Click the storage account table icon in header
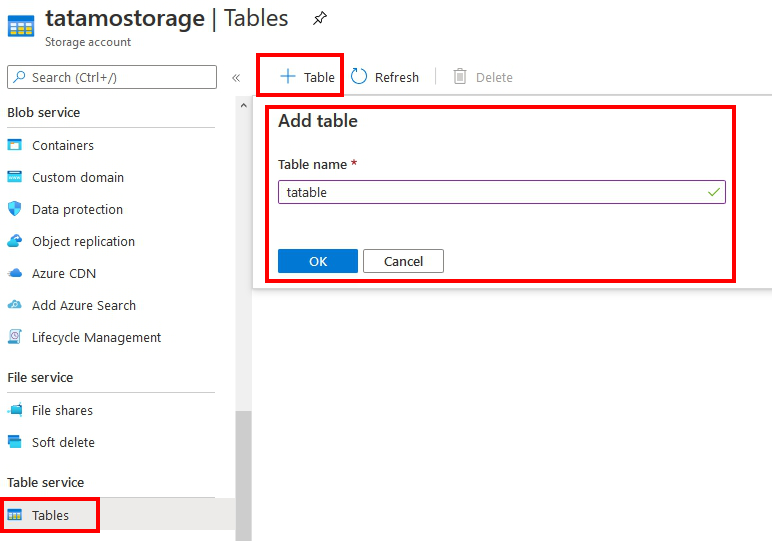Image resolution: width=772 pixels, height=541 pixels. click(21, 26)
